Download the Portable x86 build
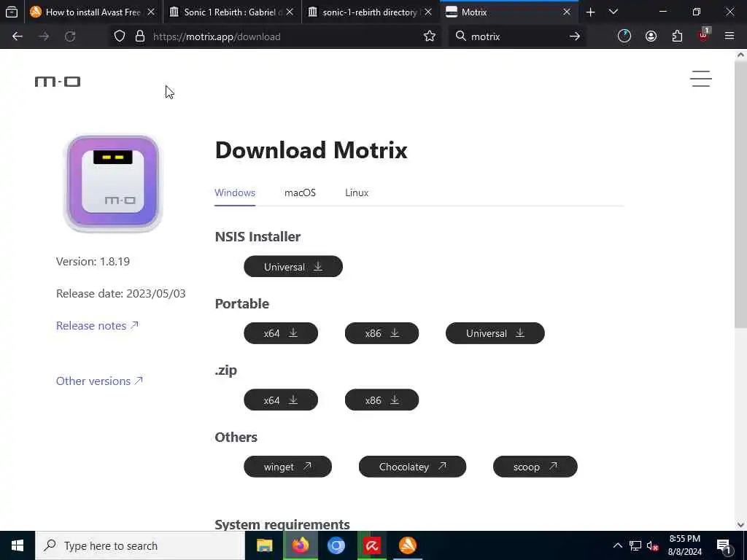This screenshot has height=560, width=747. click(382, 333)
